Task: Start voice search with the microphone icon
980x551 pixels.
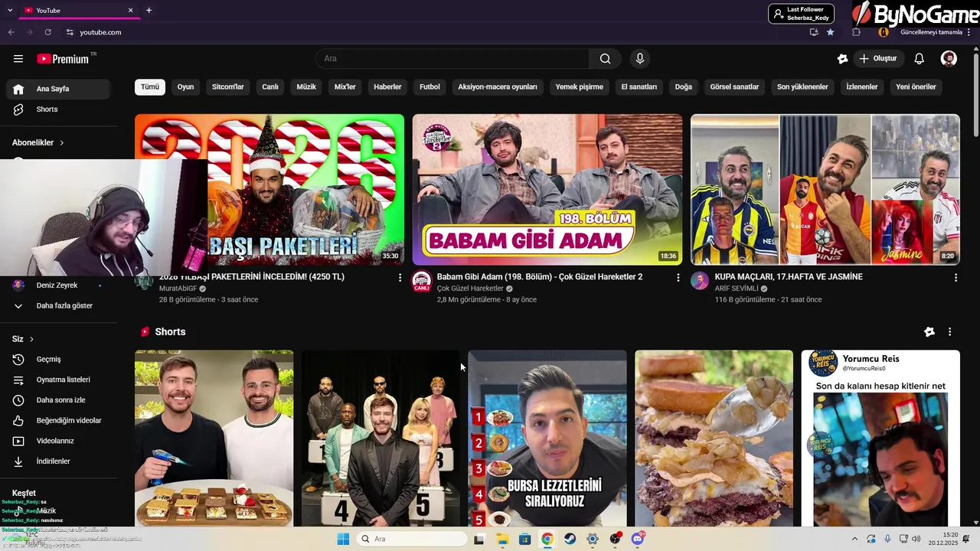Action: coord(640,59)
